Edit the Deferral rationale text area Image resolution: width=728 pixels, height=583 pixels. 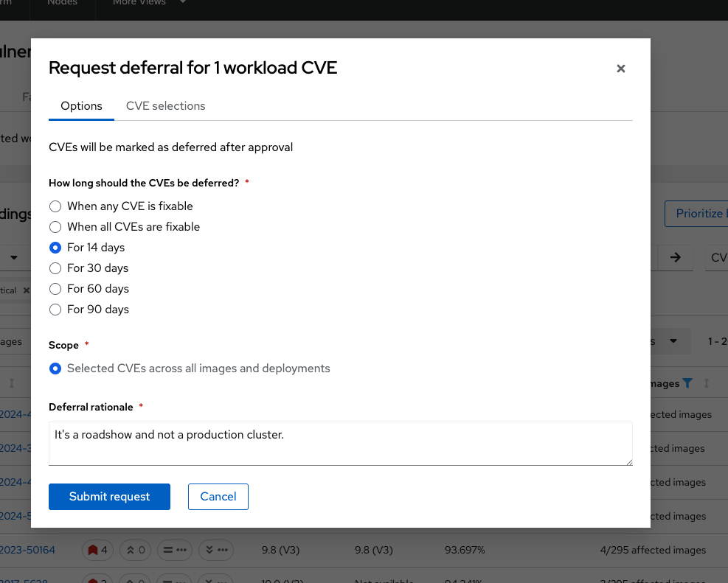click(341, 444)
